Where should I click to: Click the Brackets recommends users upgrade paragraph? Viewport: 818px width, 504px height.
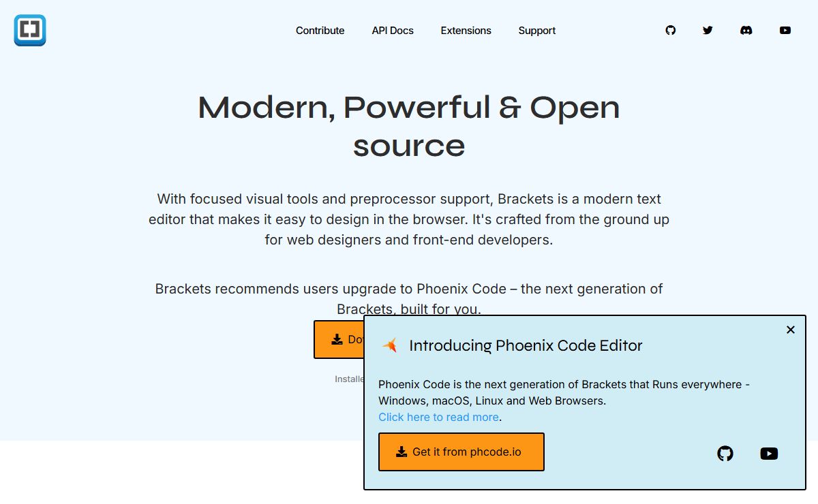(x=409, y=299)
